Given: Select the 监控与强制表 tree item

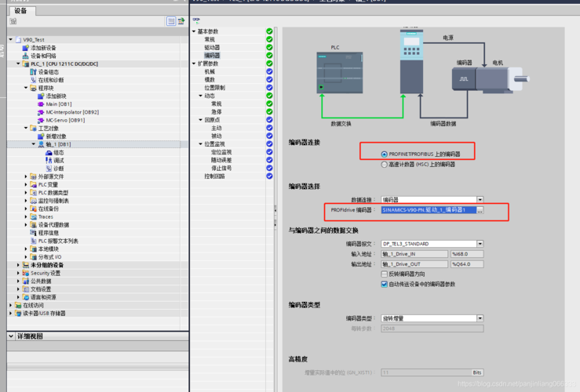Looking at the screenshot, I should pos(53,201).
